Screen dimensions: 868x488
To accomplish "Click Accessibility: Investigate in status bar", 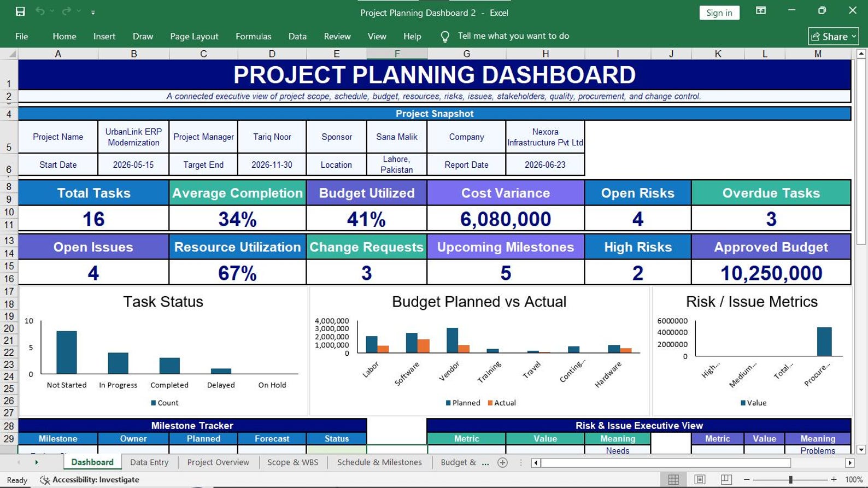I will pyautogui.click(x=90, y=480).
